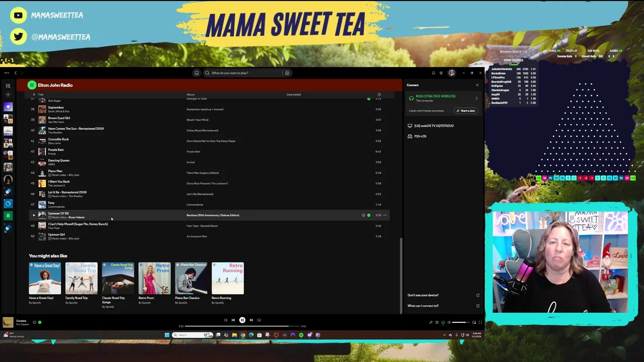Select the song September
Image resolution: width=644 pixels, height=362 pixels.
(x=56, y=107)
